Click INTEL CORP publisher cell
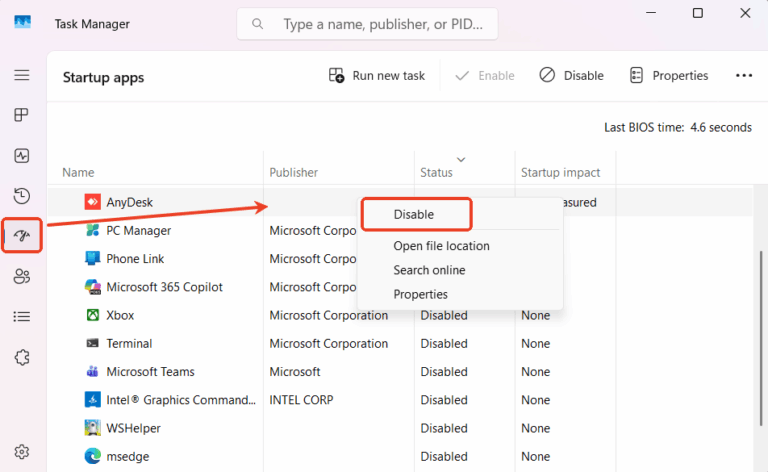This screenshot has height=472, width=768. click(x=301, y=400)
